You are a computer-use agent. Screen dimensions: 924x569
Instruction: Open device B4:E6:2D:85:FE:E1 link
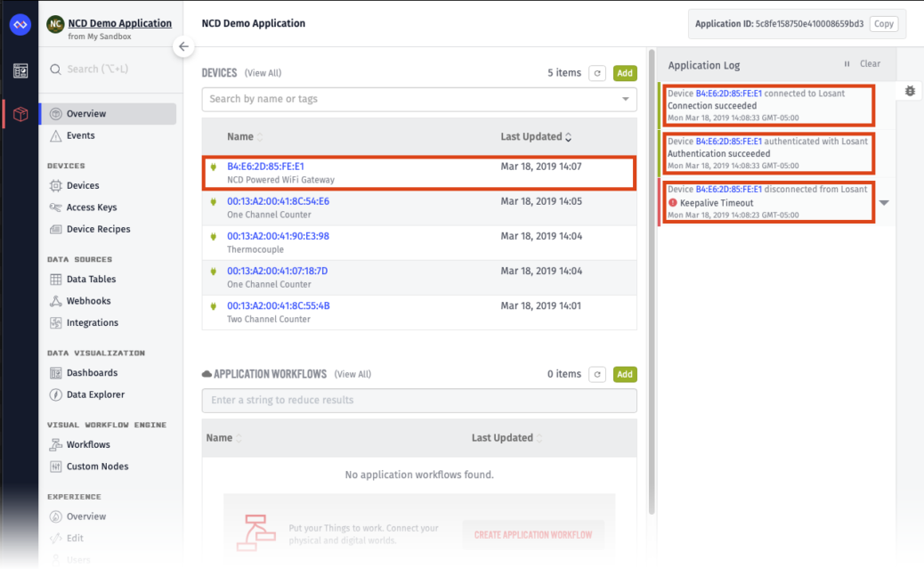click(265, 167)
